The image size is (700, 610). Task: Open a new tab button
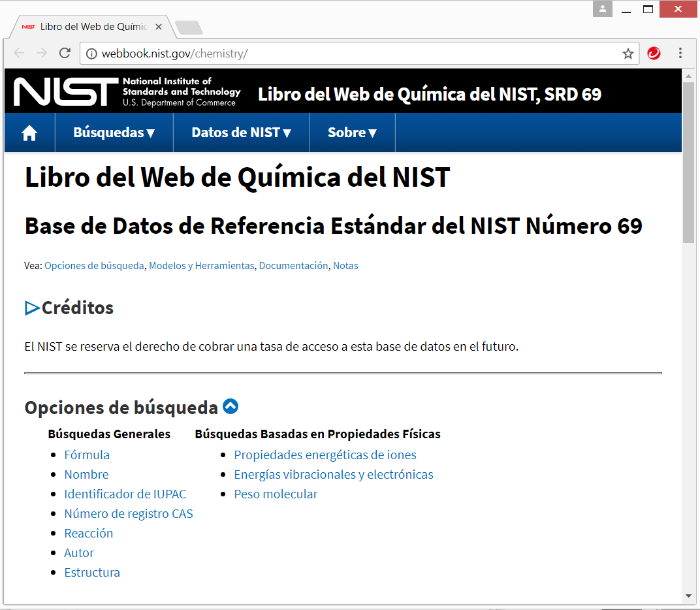click(189, 27)
